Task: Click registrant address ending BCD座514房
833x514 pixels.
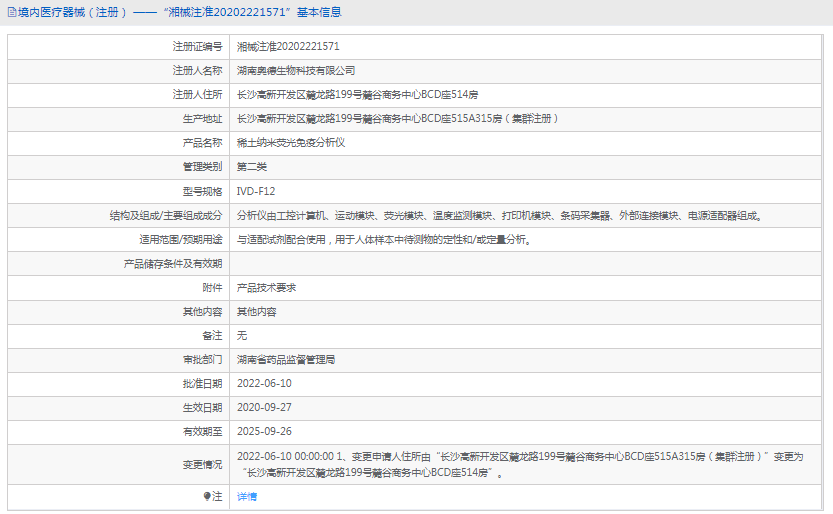Action: pyautogui.click(x=358, y=95)
